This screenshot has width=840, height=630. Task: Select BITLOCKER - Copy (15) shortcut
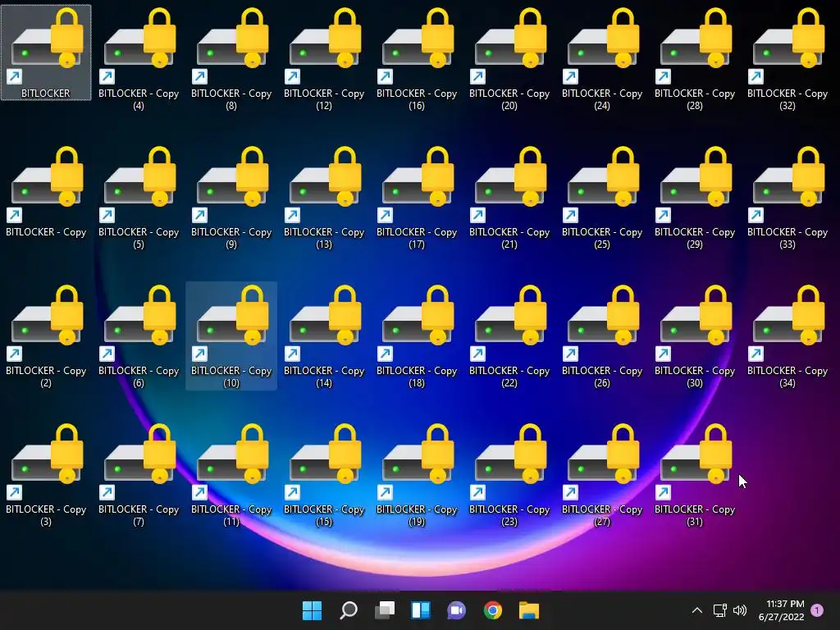pos(324,475)
